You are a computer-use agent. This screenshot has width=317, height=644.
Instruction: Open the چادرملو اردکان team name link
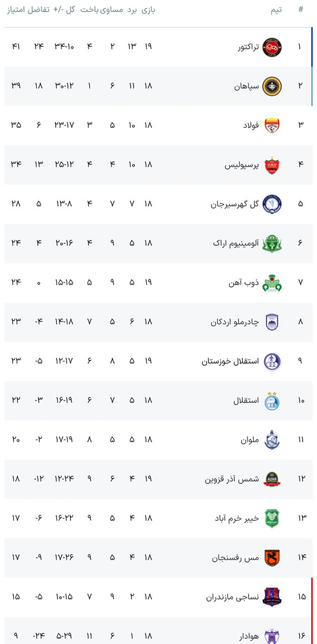[235, 322]
